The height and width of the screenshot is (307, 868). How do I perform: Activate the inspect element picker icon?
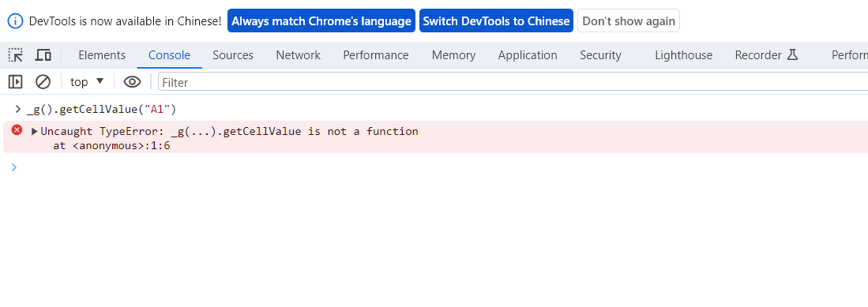(x=16, y=54)
